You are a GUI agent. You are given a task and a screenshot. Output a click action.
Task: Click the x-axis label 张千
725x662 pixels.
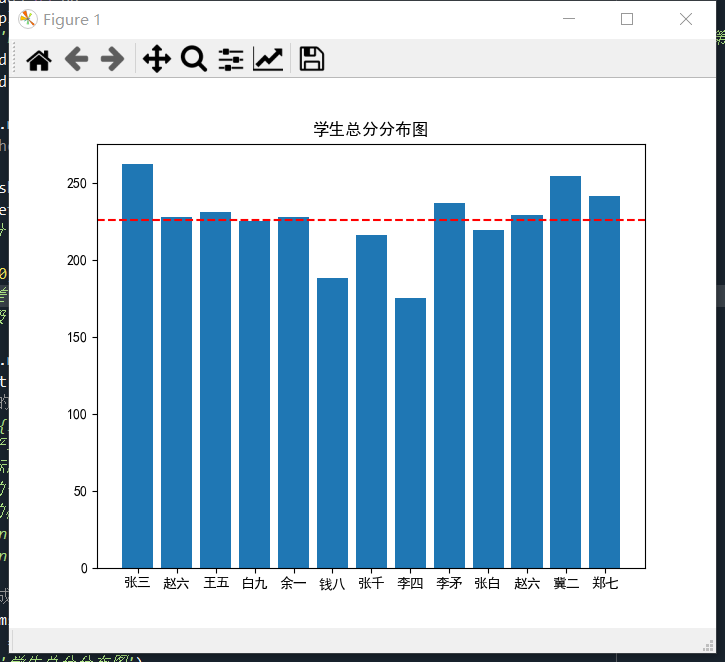pos(371,583)
